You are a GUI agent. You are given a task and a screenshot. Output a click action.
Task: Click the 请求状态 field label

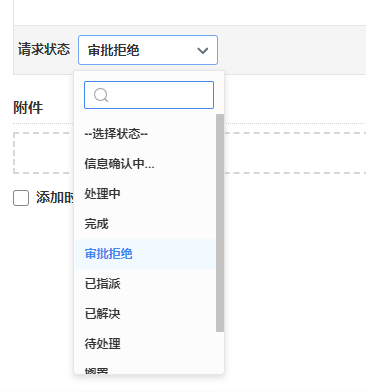pyautogui.click(x=44, y=49)
